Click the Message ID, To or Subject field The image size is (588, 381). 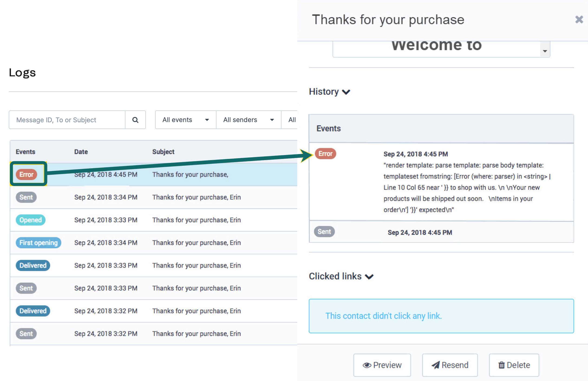(x=67, y=120)
